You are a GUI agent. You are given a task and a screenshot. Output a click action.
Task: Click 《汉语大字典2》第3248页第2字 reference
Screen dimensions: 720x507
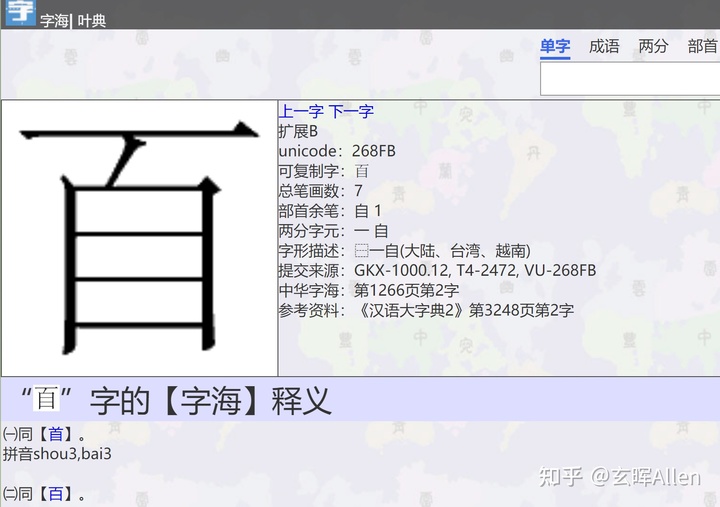(x=465, y=311)
